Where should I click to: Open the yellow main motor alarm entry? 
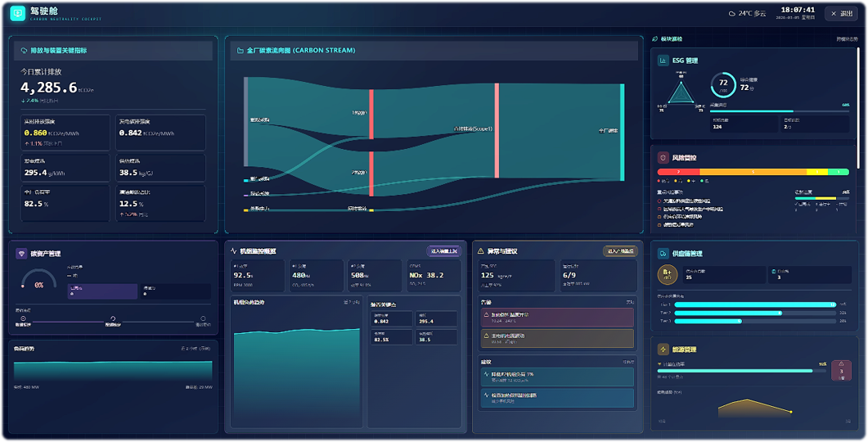[x=557, y=338]
